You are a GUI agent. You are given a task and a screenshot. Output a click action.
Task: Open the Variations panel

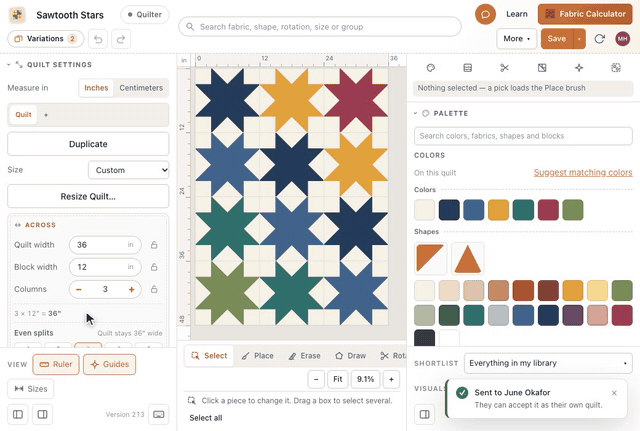tap(45, 39)
